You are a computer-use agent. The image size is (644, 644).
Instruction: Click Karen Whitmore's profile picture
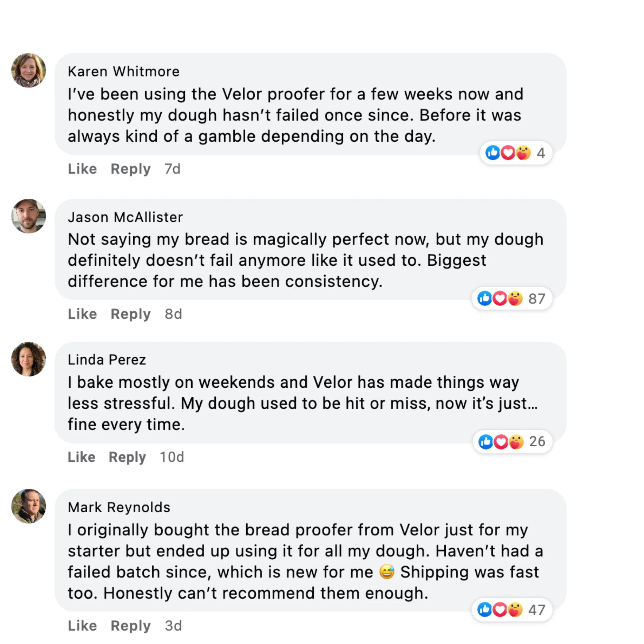(29, 70)
